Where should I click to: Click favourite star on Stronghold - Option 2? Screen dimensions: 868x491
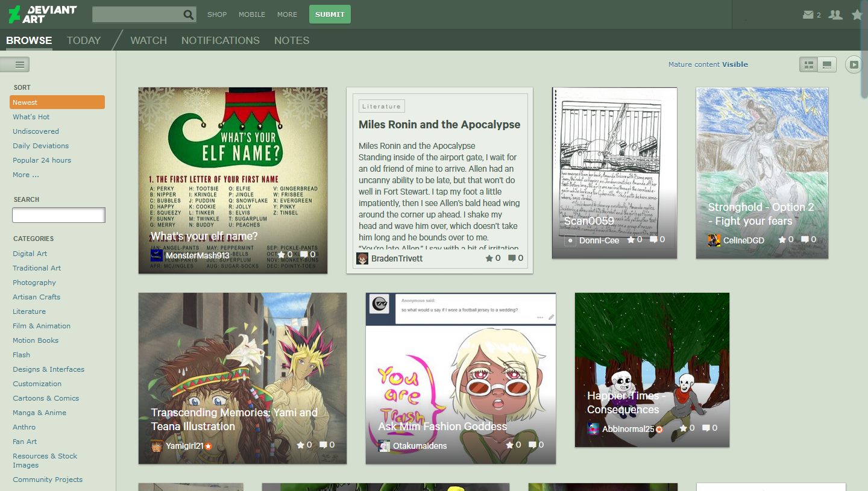click(782, 239)
